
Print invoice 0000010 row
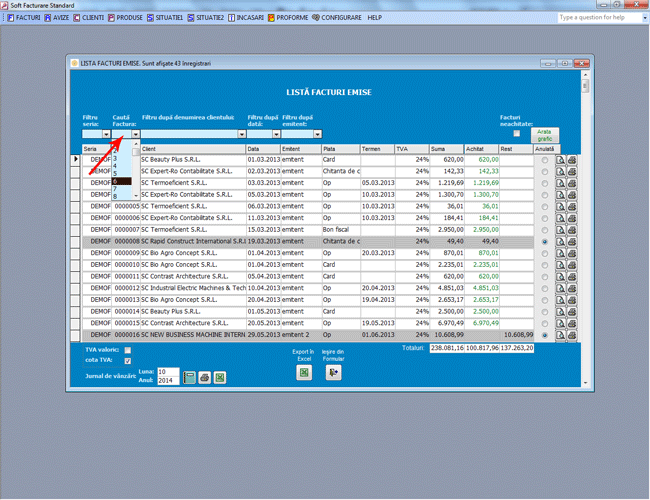tap(572, 265)
